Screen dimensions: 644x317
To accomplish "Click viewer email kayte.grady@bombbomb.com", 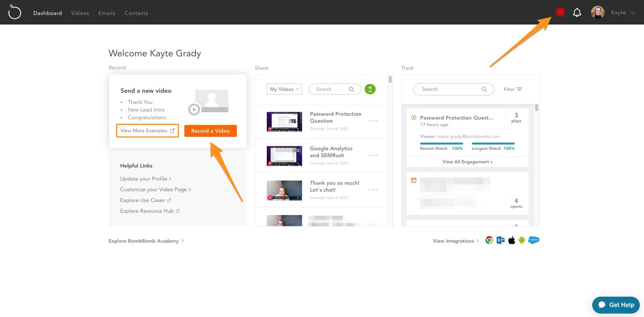I will (469, 136).
